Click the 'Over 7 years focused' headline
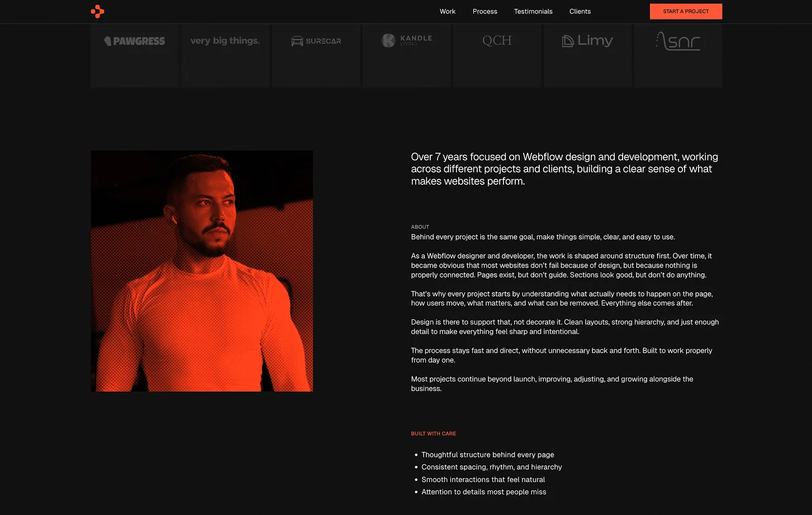Viewport: 812px width, 515px height. tap(564, 169)
